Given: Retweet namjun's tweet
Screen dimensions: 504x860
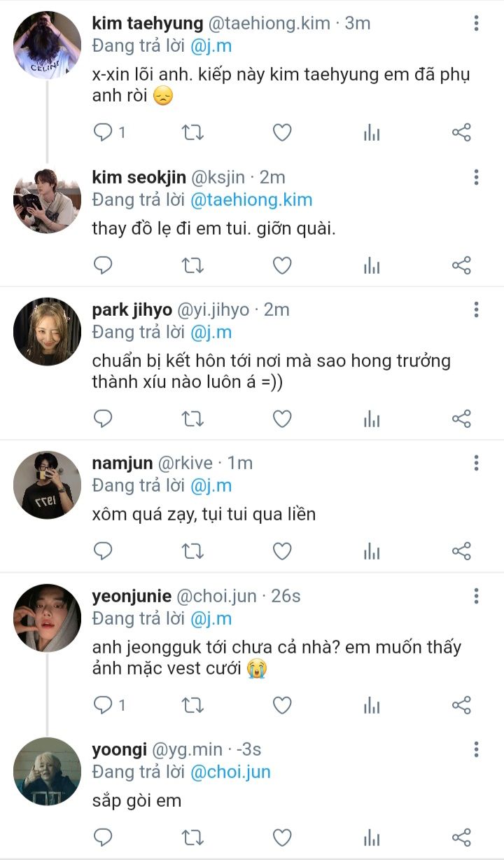Looking at the screenshot, I should click(192, 552).
